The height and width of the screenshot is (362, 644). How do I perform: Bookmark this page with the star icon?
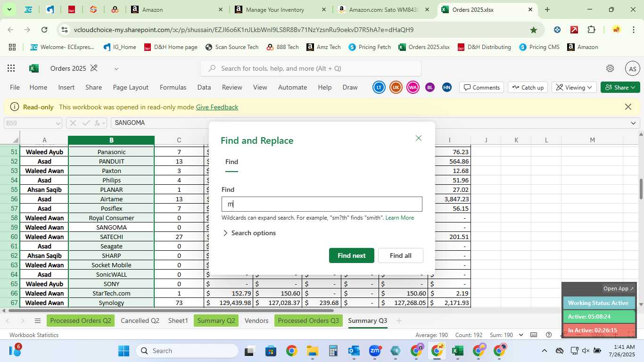(533, 30)
